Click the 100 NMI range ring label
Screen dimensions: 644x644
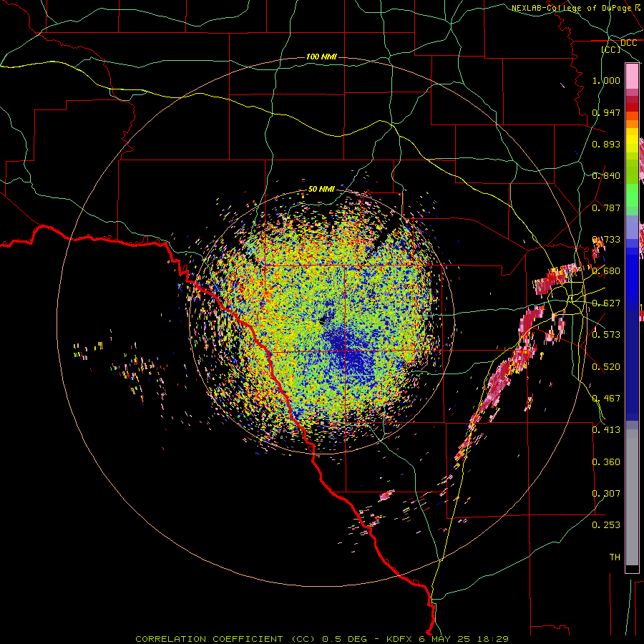coord(321,57)
